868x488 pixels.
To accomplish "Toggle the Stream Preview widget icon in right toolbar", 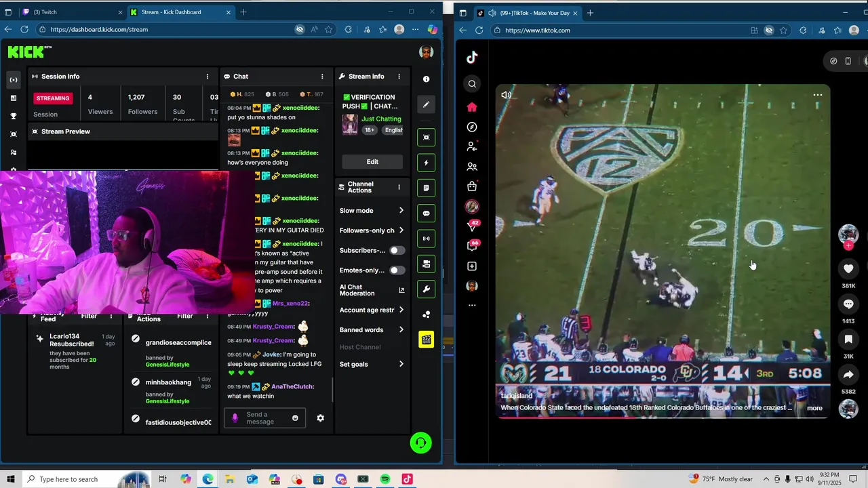I will point(426,138).
